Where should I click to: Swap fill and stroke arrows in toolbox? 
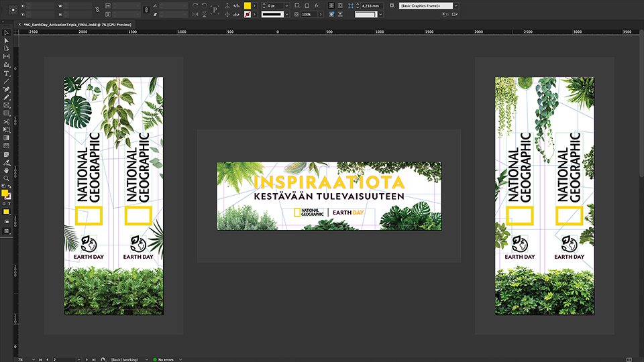(9, 187)
